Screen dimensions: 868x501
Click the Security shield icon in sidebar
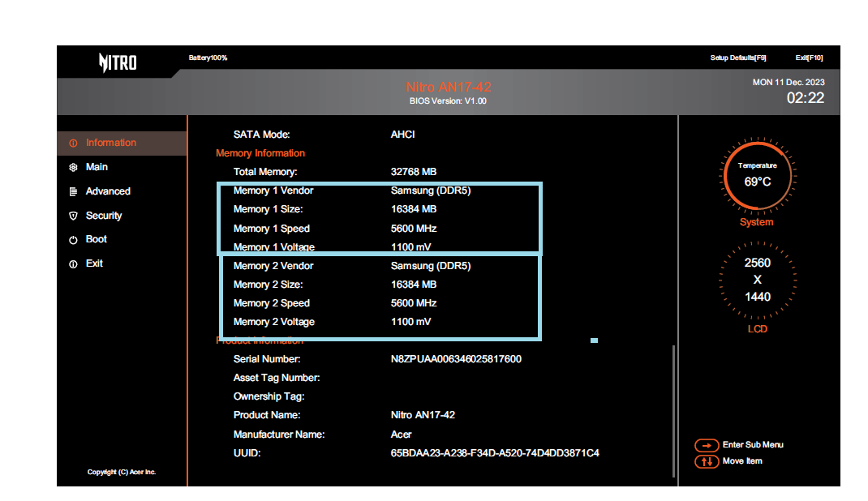point(73,216)
